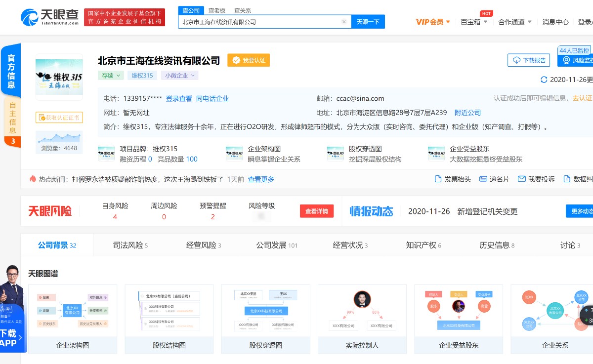Open the 小微企业 tag dropdown
The image size is (593, 364).
pyautogui.click(x=179, y=76)
